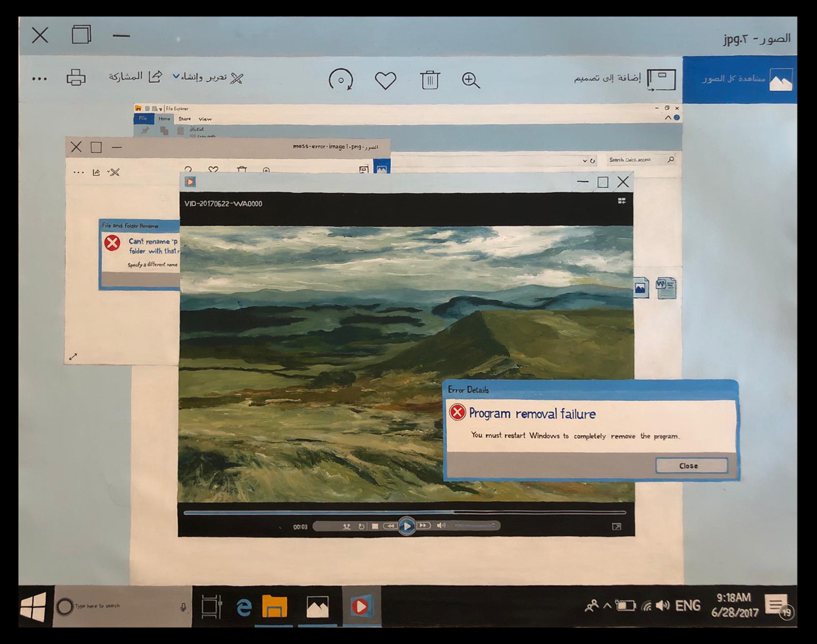Switch to library view icon in media player

621,201
